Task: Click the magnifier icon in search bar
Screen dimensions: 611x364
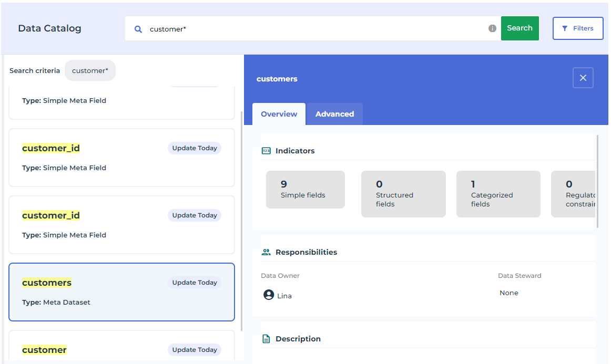Action: (138, 29)
